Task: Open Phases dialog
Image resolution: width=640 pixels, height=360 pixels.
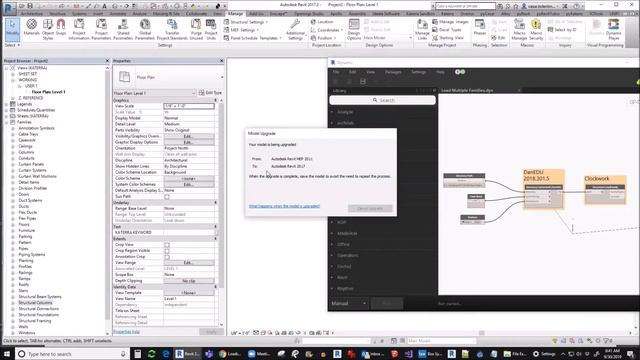Action: click(x=480, y=27)
